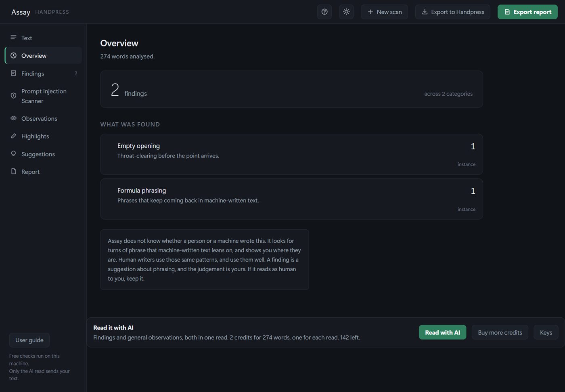Click the green Export report button

pos(527,12)
